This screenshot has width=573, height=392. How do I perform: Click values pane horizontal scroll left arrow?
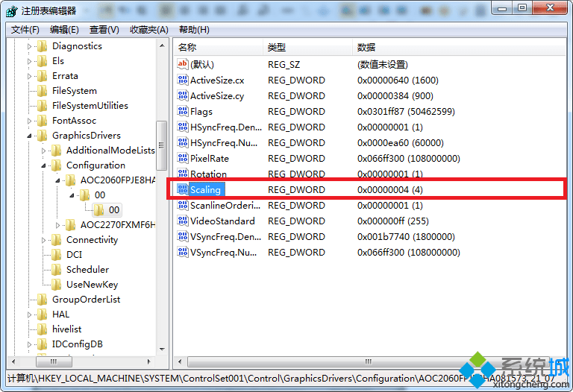[180, 361]
